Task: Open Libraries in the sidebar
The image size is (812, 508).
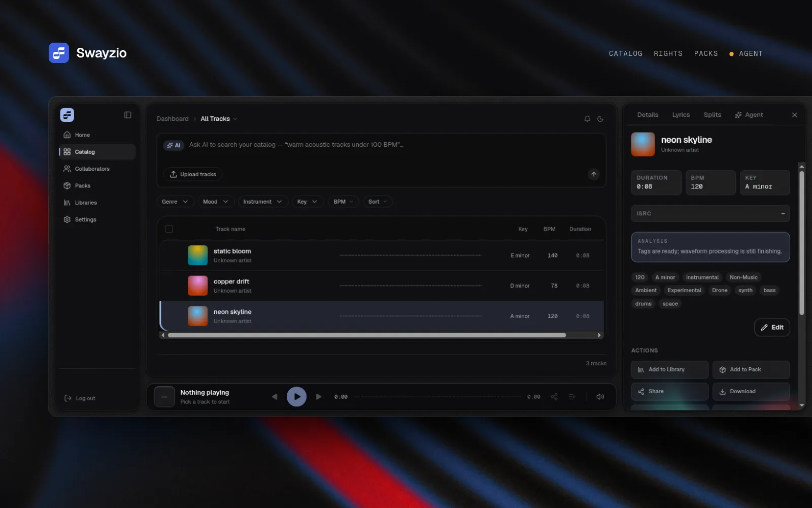Action: click(x=97, y=203)
